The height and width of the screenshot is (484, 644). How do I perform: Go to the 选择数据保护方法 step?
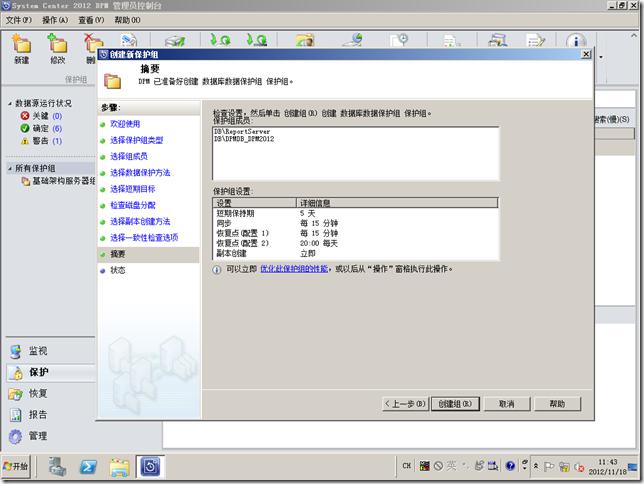[x=140, y=173]
